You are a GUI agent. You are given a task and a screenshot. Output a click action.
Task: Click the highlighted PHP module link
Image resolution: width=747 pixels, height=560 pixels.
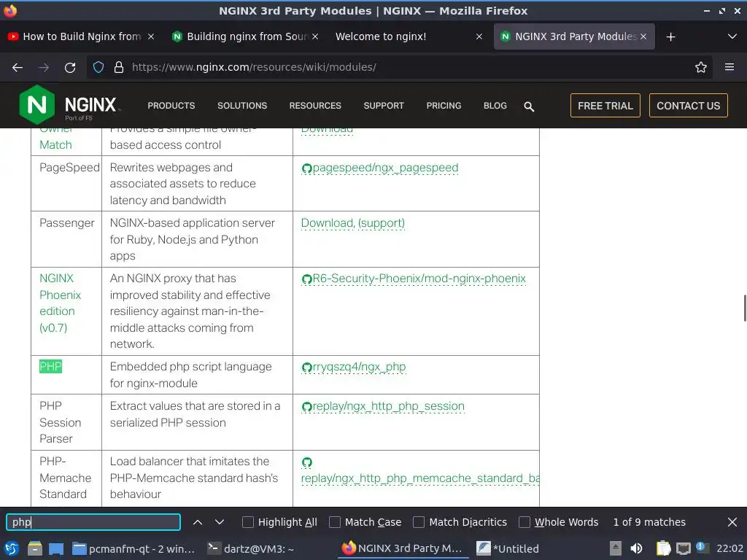pyautogui.click(x=50, y=367)
